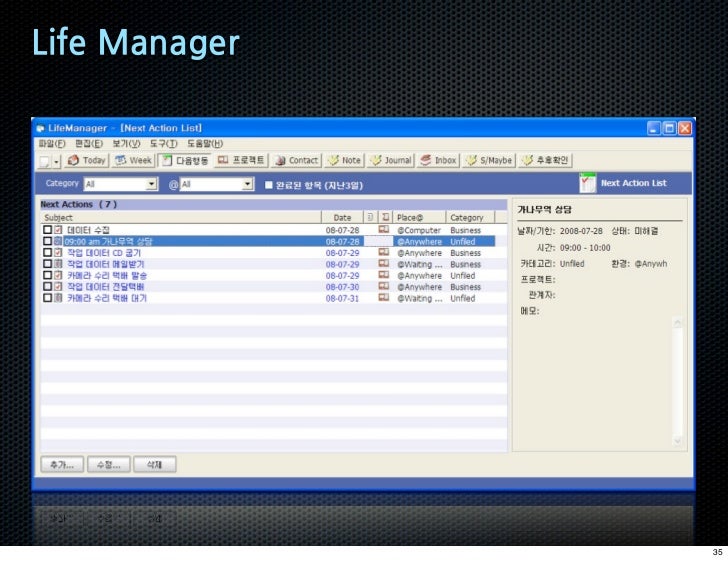Click memo scrollbar down arrow
The height and width of the screenshot is (561, 728).
[677, 441]
